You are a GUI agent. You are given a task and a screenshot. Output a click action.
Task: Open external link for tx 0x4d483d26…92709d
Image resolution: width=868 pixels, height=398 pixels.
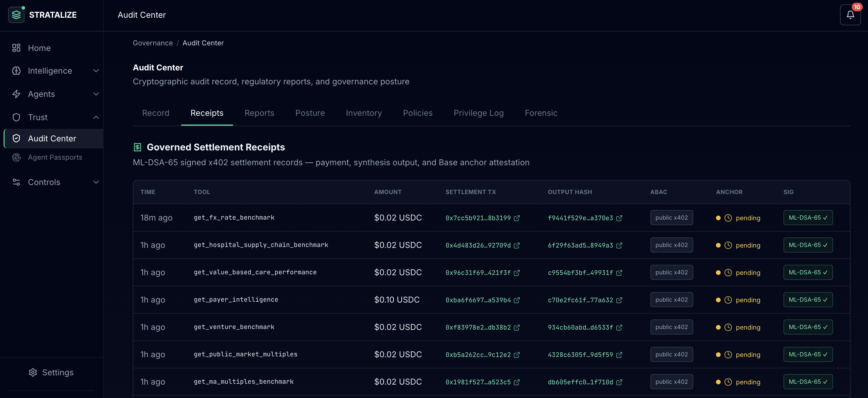coord(516,245)
